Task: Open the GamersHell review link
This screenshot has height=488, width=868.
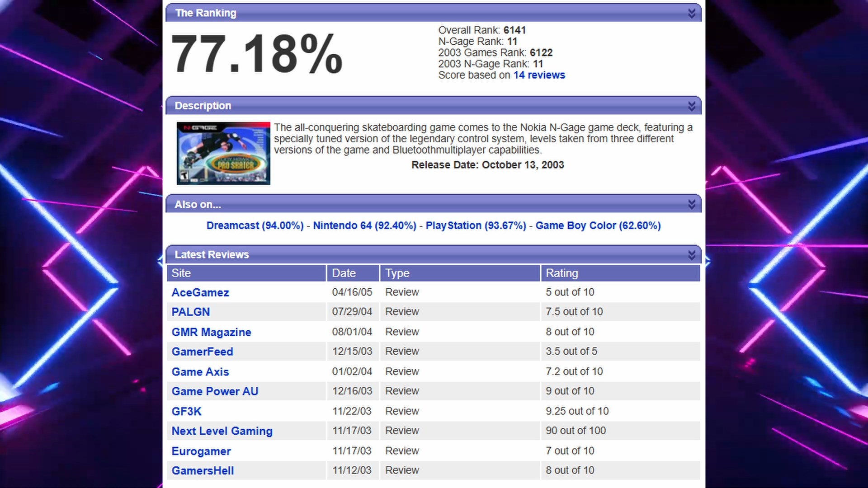Action: (x=203, y=470)
